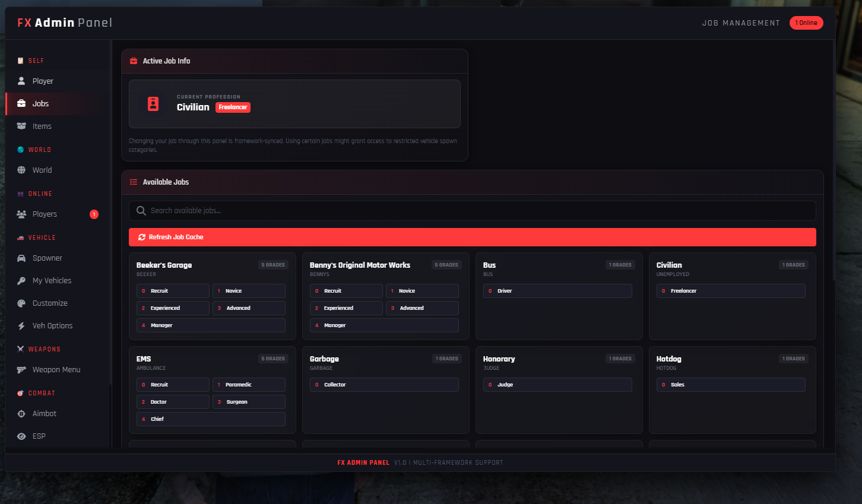This screenshot has height=504, width=862.
Task: Open Aimbot in the Combat section
Action: 58,413
